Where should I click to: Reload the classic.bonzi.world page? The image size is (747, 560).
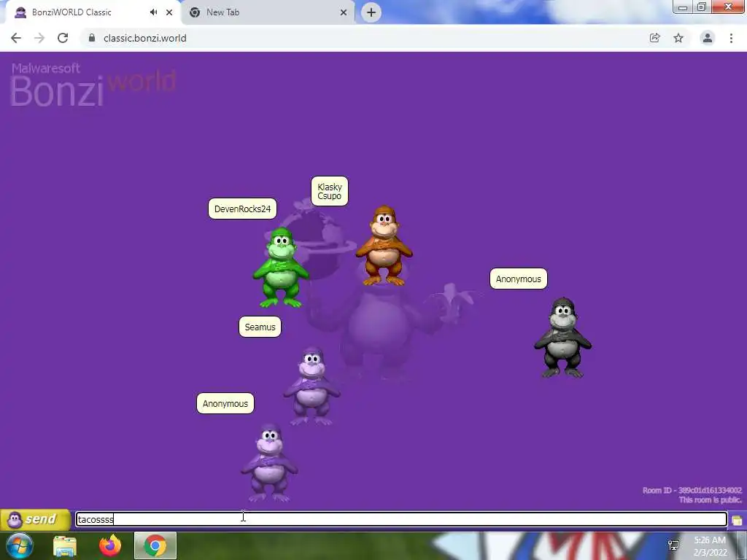click(63, 38)
